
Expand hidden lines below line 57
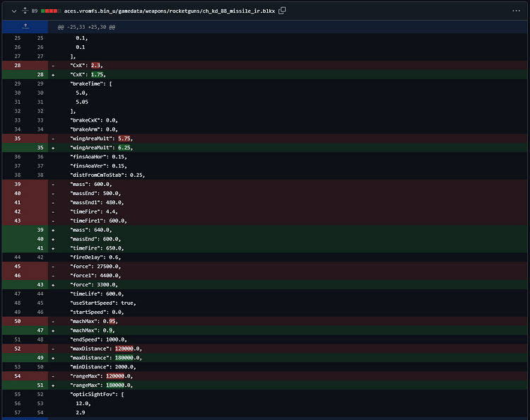pyautogui.click(x=24, y=418)
